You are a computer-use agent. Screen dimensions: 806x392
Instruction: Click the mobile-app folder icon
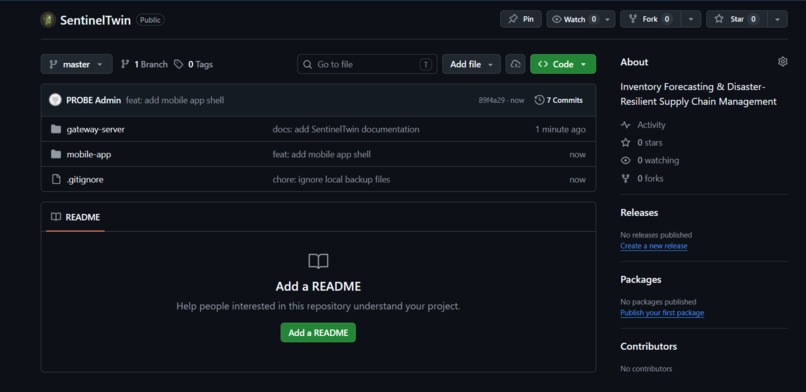pyautogui.click(x=56, y=154)
